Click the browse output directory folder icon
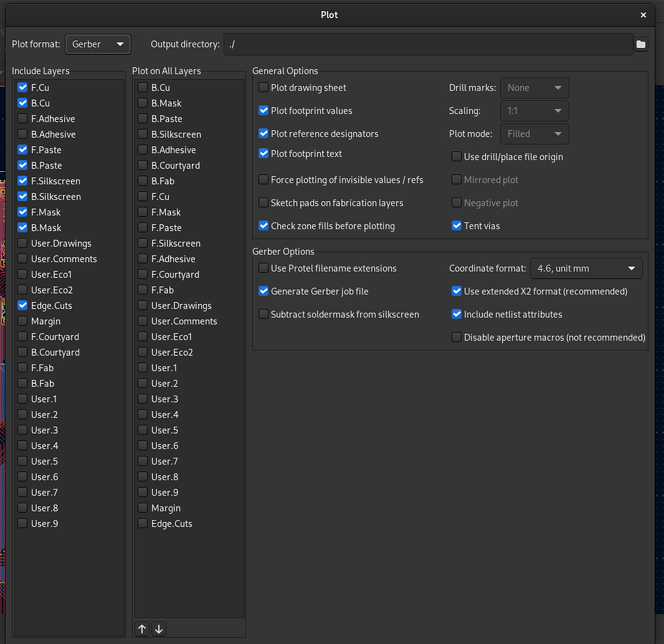The width and height of the screenshot is (664, 644). (641, 44)
